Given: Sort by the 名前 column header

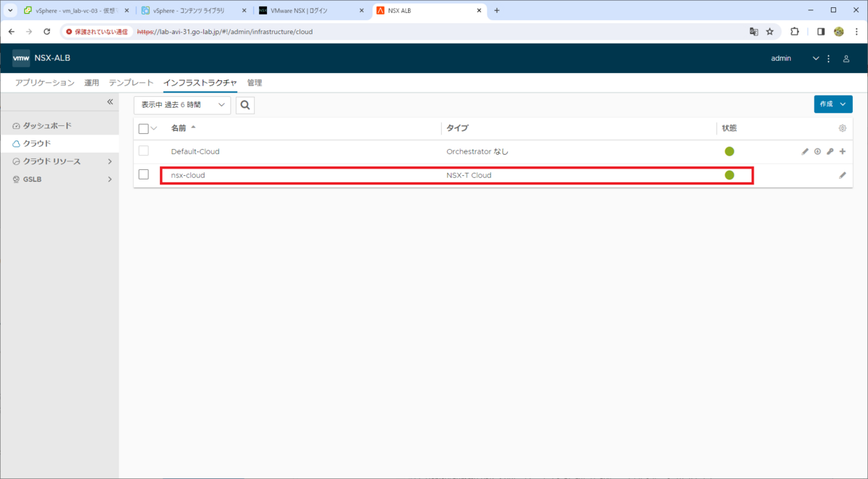Looking at the screenshot, I should 178,128.
